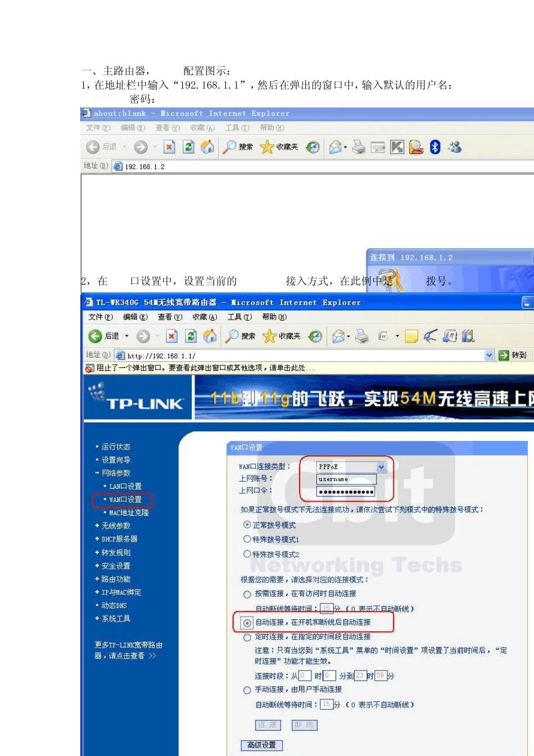Click Refresh icon in about:blank browser window
The width and height of the screenshot is (534, 756).
(189, 147)
